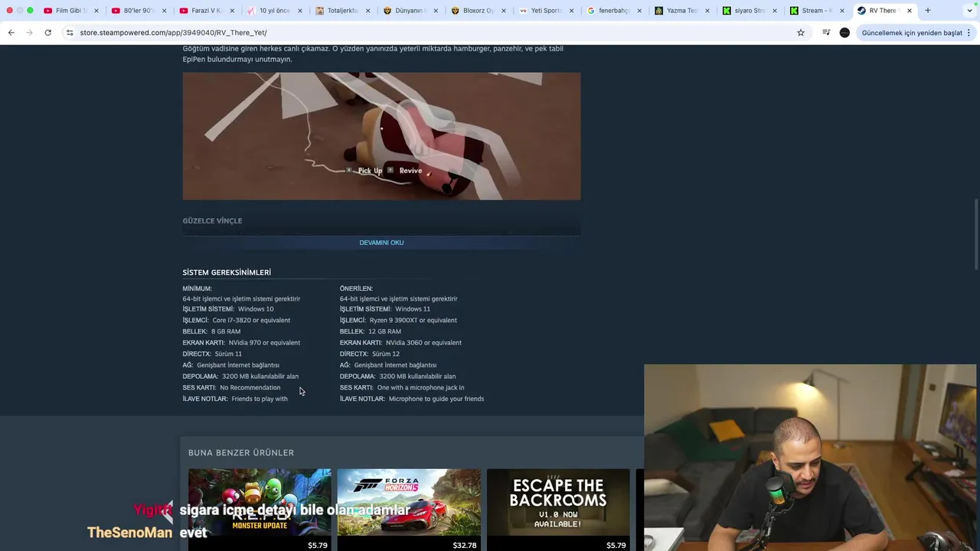The width and height of the screenshot is (980, 551).
Task: Click 'Ryzen 9 3900XT or equivalent' text
Action: tap(413, 320)
